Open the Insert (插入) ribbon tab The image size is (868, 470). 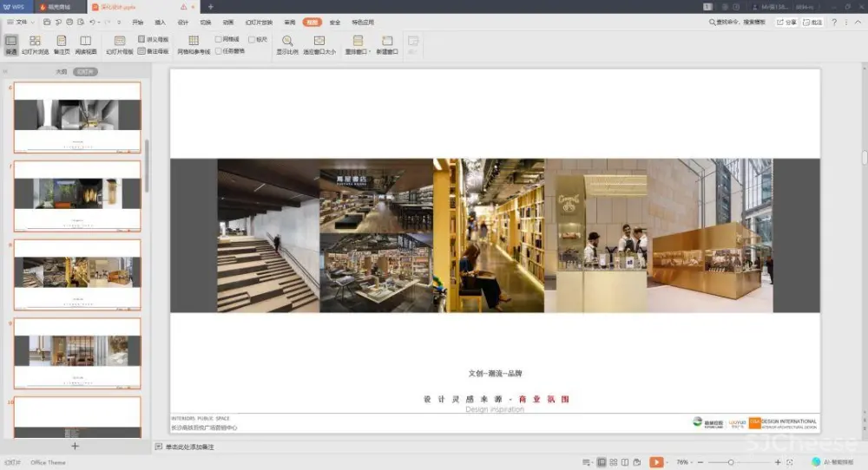pos(160,22)
